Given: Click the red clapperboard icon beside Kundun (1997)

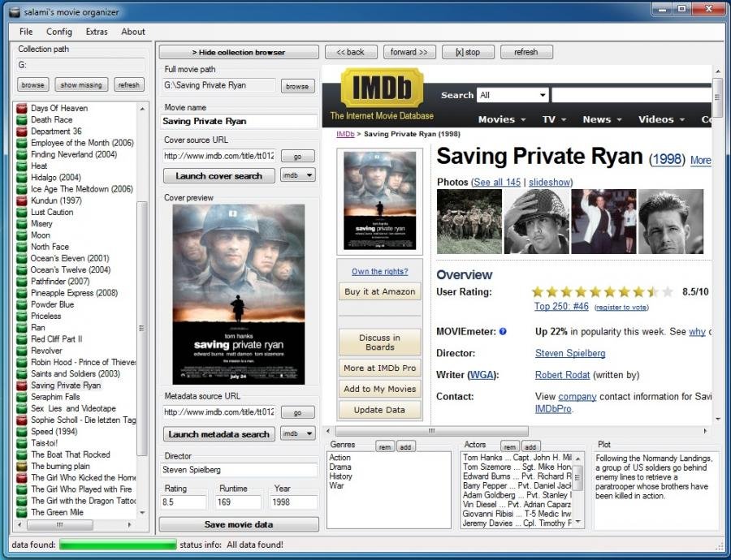Looking at the screenshot, I should (x=21, y=200).
